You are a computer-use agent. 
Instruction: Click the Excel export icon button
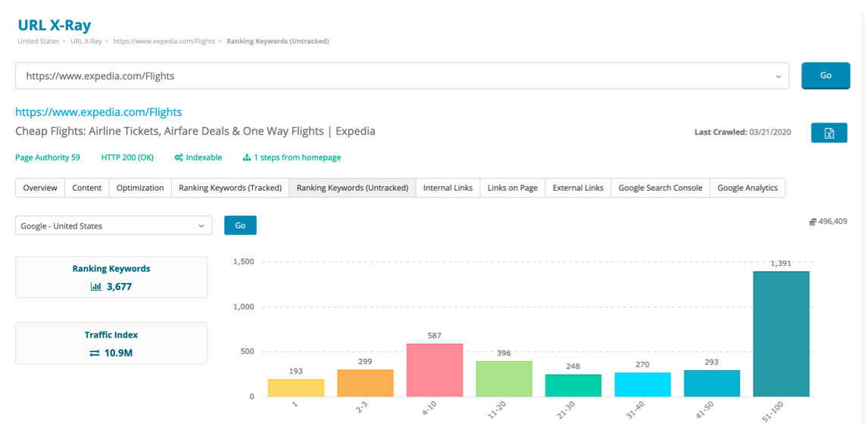click(829, 132)
